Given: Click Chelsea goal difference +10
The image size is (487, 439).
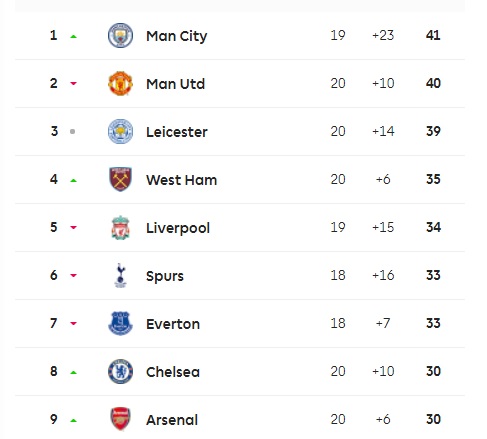Looking at the screenshot, I should tap(383, 371).
